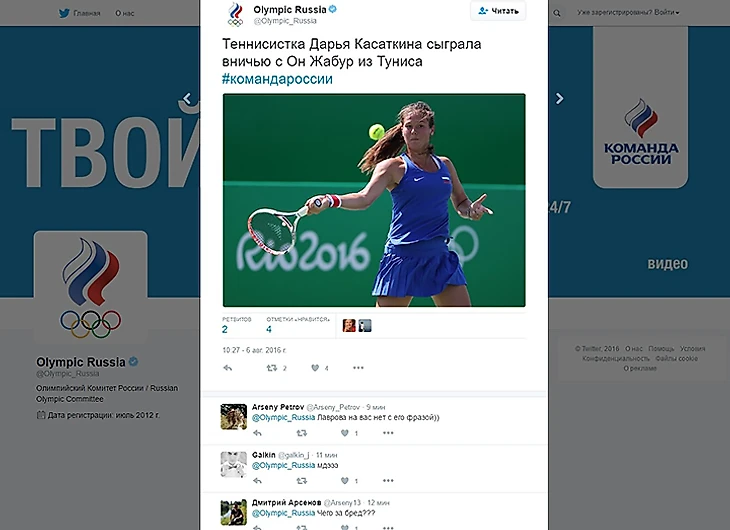This screenshot has width=730, height=530.
Task: Click @Olympic_Russia mention in Galkin's reply
Action: coord(284,465)
